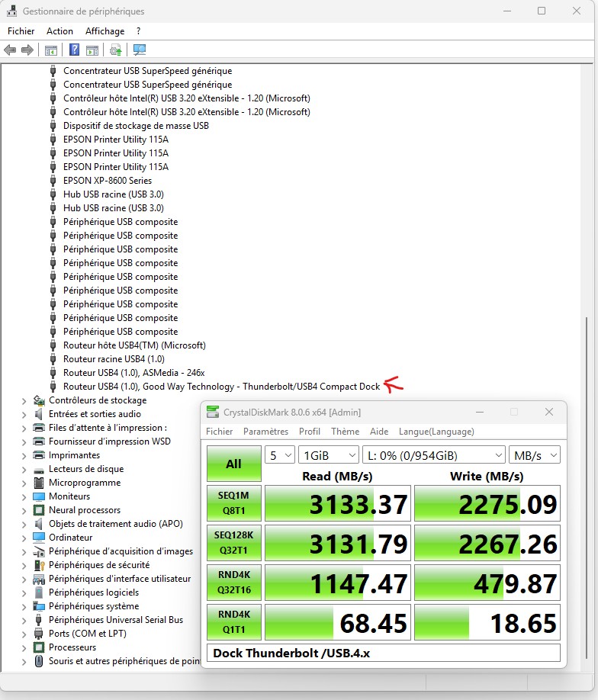This screenshot has height=700, width=598.
Task: Click the Show/Hide console tree icon
Action: (x=50, y=50)
